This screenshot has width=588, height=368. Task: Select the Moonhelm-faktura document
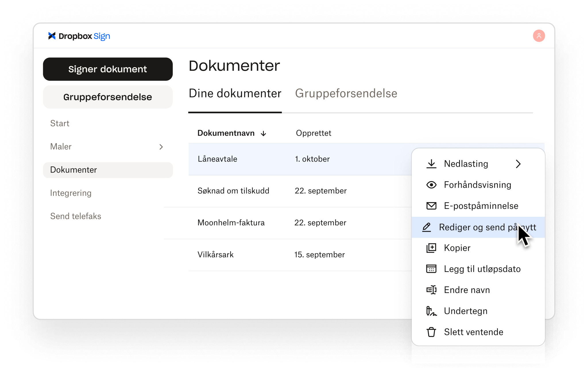coord(231,223)
